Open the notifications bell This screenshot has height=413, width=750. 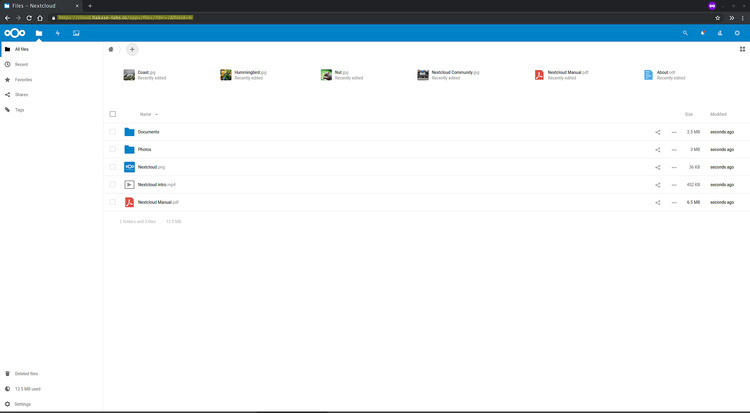[x=702, y=33]
